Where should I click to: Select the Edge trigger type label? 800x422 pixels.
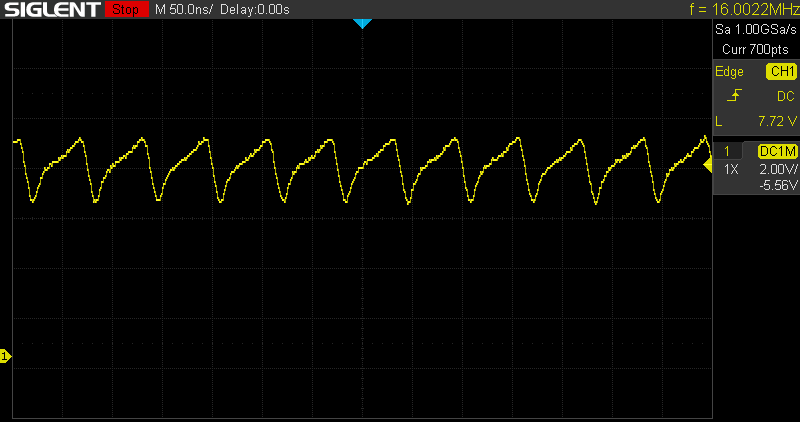point(729,71)
